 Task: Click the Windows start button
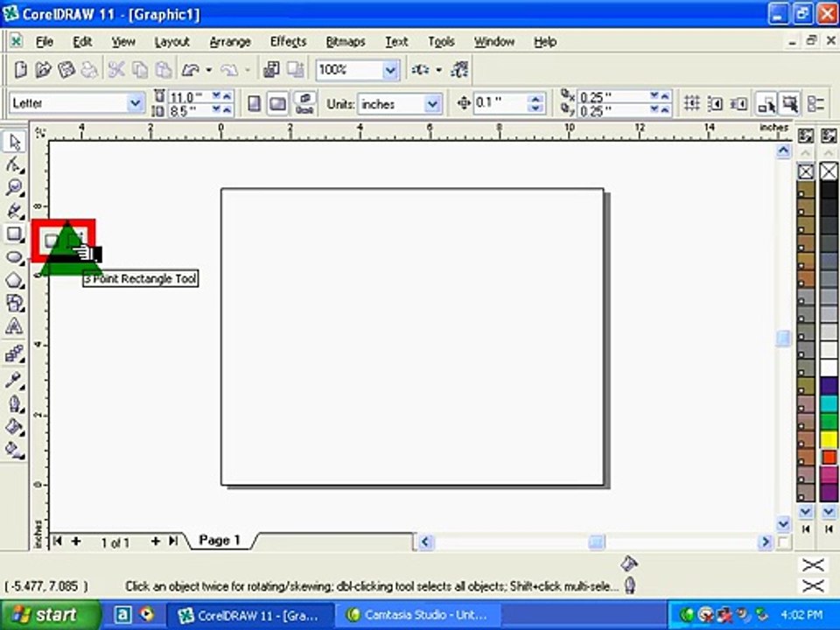(x=49, y=614)
